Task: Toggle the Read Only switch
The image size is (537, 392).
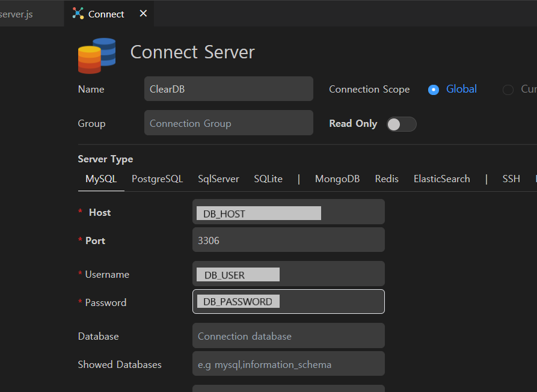Action: (401, 124)
